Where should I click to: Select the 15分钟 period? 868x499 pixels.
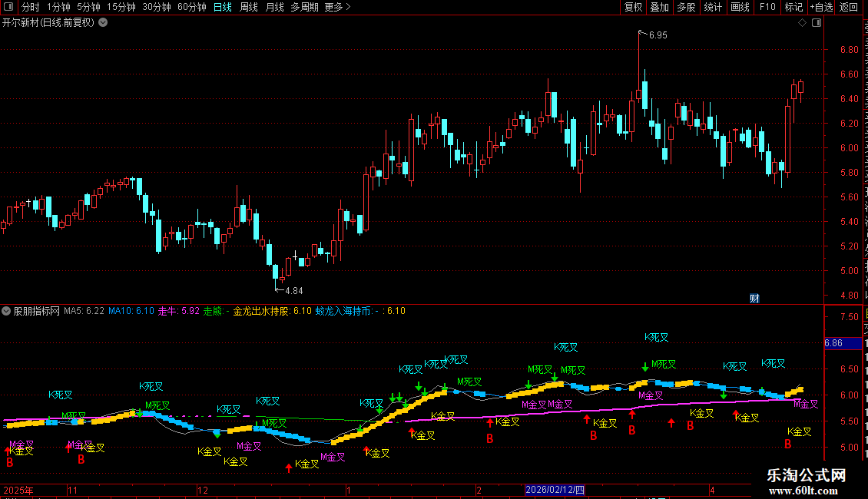click(x=121, y=7)
